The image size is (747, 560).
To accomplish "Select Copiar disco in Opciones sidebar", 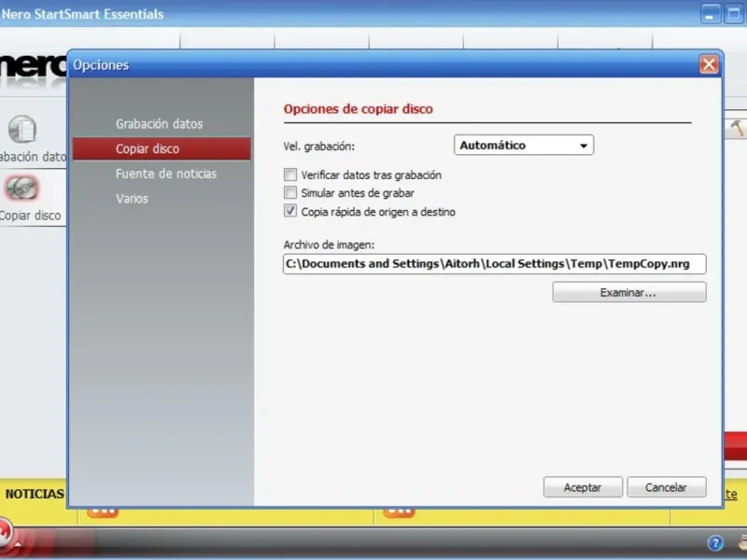I will point(162,148).
